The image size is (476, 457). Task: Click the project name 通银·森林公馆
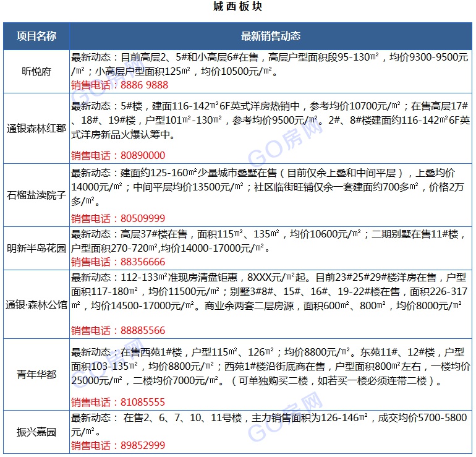click(x=36, y=305)
